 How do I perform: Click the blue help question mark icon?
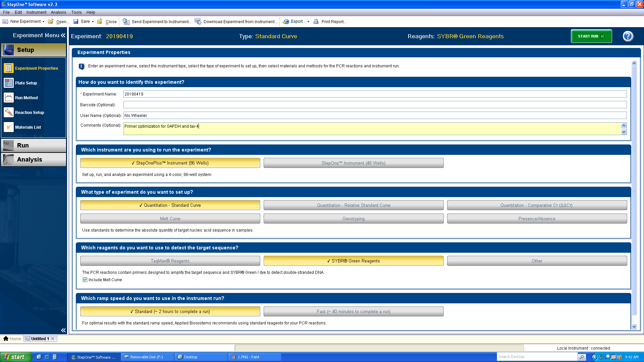(628, 36)
